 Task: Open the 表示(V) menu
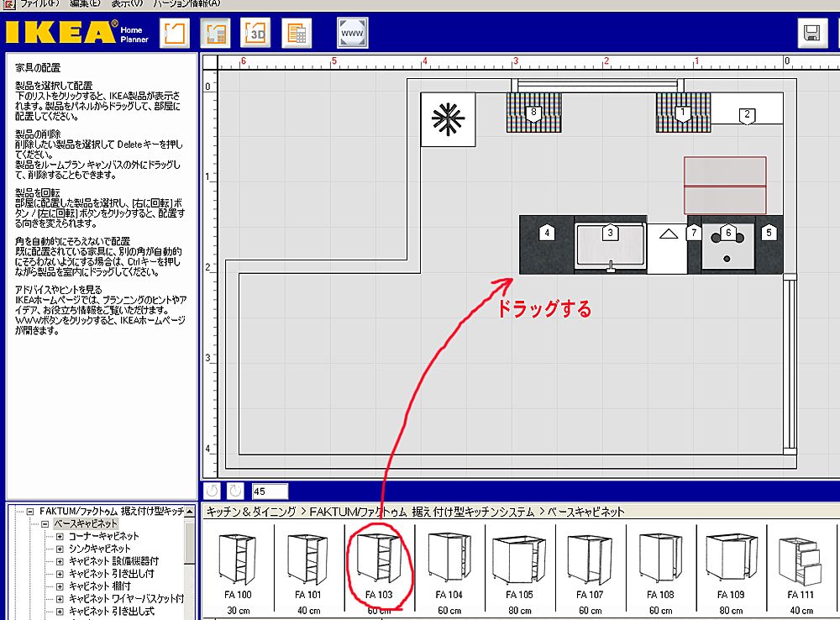click(126, 4)
